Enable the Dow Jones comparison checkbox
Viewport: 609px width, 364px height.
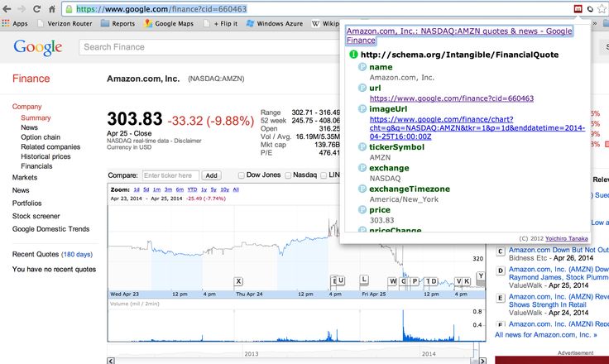(242, 175)
